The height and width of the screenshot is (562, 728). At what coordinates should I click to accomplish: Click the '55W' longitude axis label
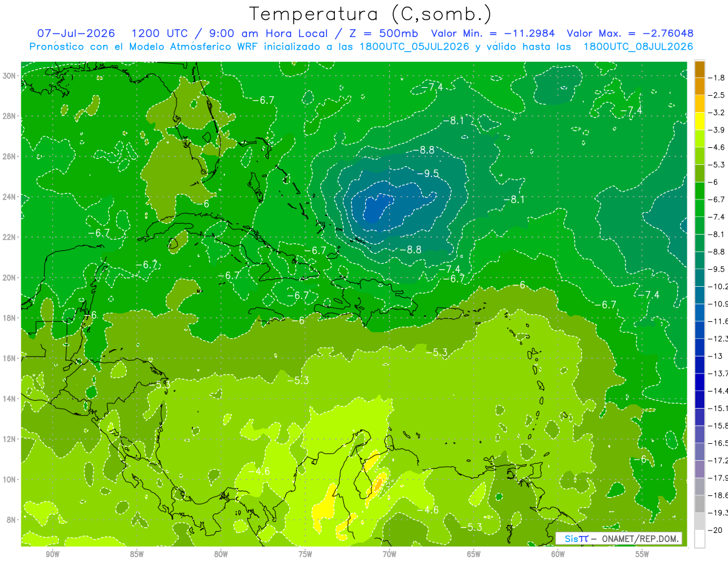[x=642, y=554]
